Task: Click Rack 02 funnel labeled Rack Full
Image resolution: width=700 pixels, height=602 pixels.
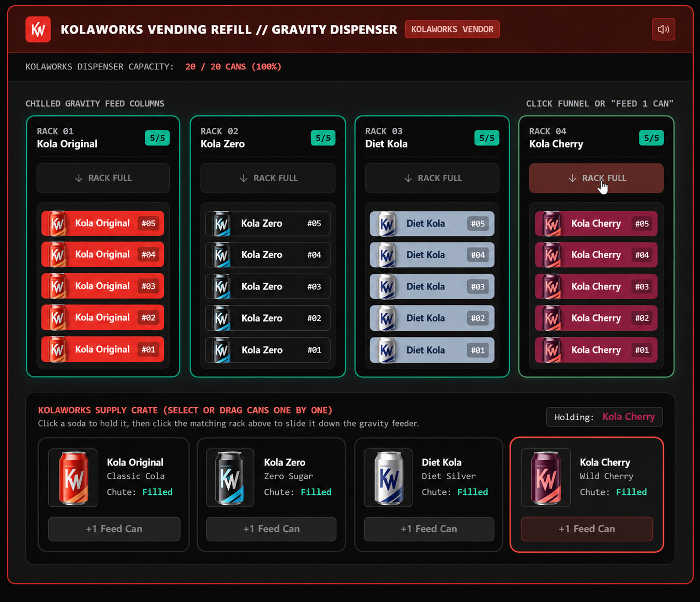Action: click(268, 178)
